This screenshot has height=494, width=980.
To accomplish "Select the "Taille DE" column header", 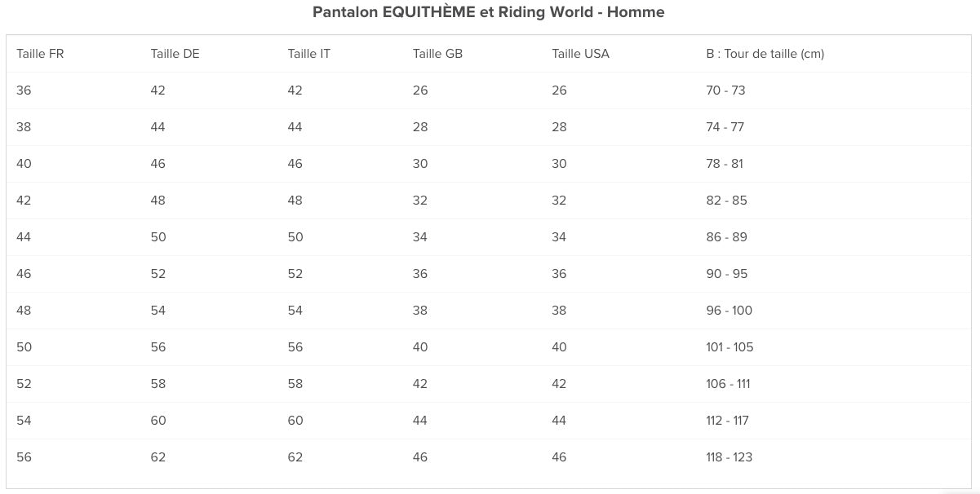I will click(175, 54).
